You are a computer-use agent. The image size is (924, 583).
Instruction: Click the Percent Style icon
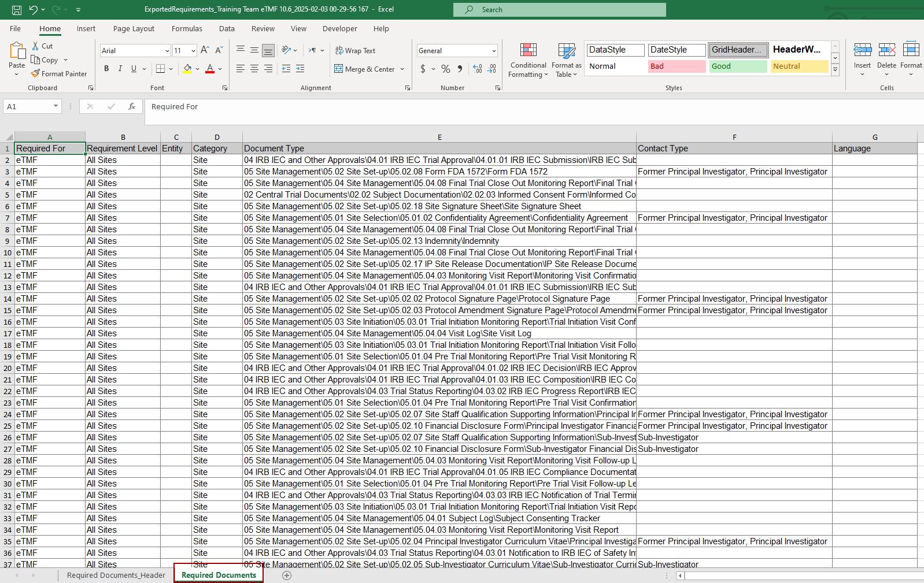[x=445, y=69]
